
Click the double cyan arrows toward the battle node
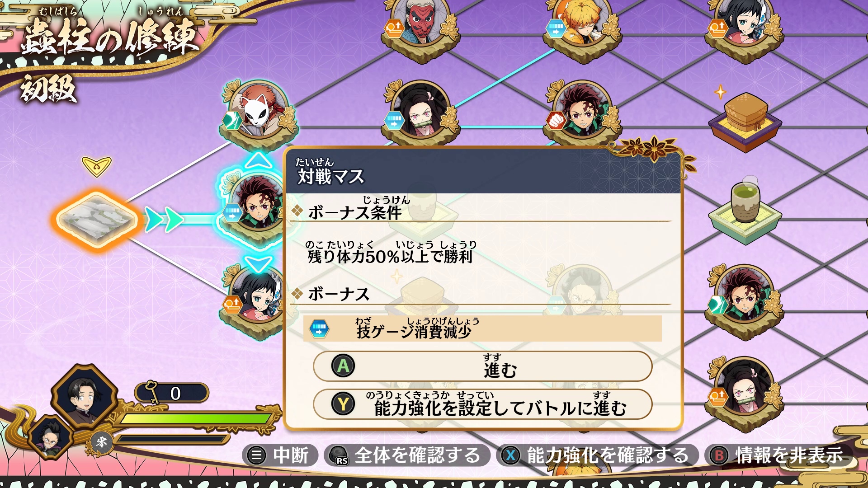tap(164, 220)
